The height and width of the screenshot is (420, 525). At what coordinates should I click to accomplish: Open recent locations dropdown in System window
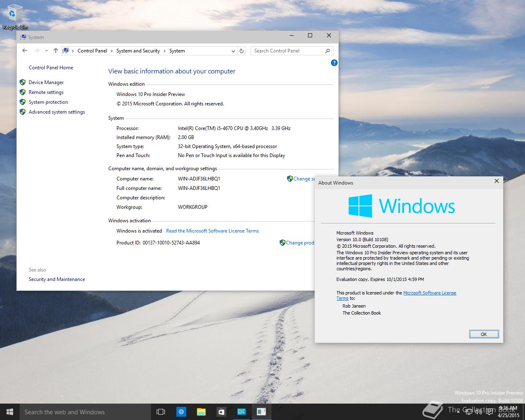pos(46,51)
